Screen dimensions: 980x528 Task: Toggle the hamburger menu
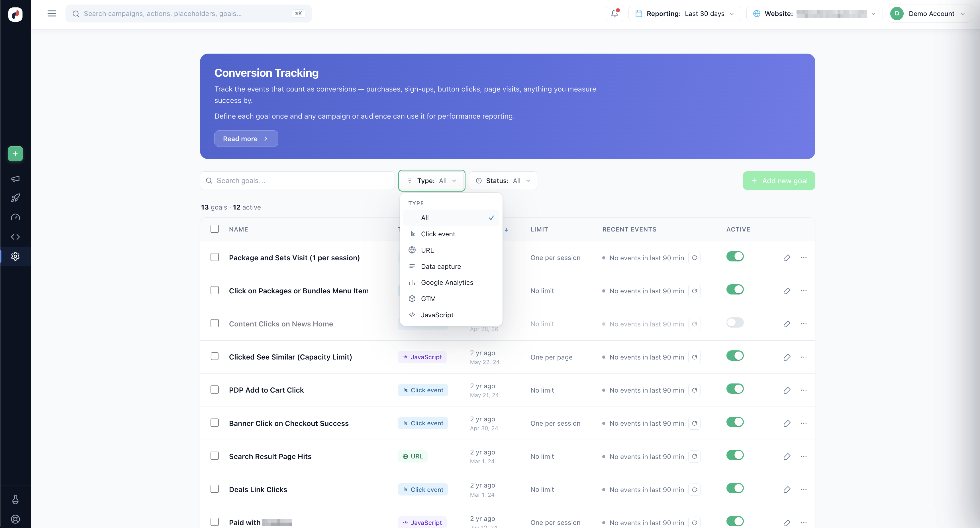(x=52, y=14)
